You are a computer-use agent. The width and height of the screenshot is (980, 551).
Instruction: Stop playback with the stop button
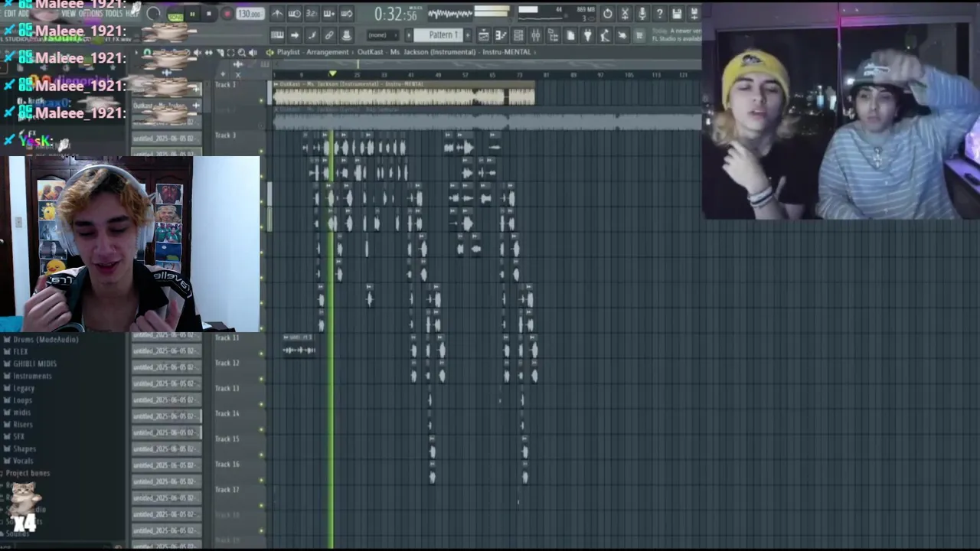click(x=209, y=14)
